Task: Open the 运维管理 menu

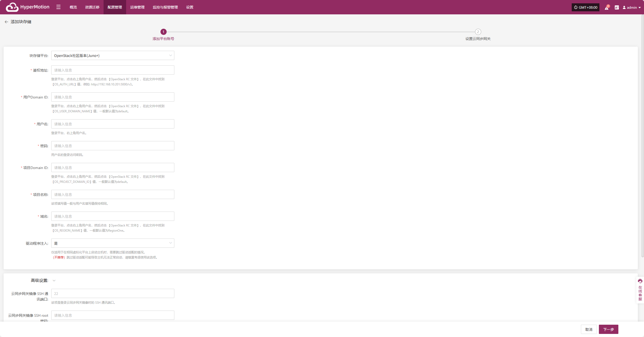Action: pyautogui.click(x=137, y=7)
